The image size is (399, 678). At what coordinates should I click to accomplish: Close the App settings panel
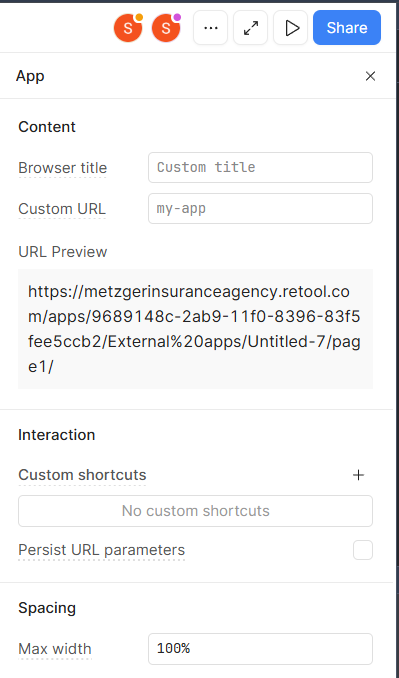(370, 76)
